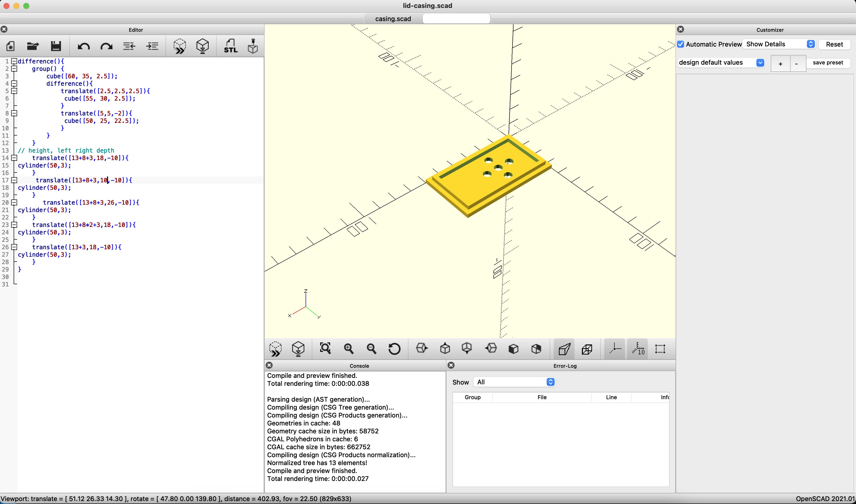
Task: Export the design as STL
Action: [x=231, y=46]
